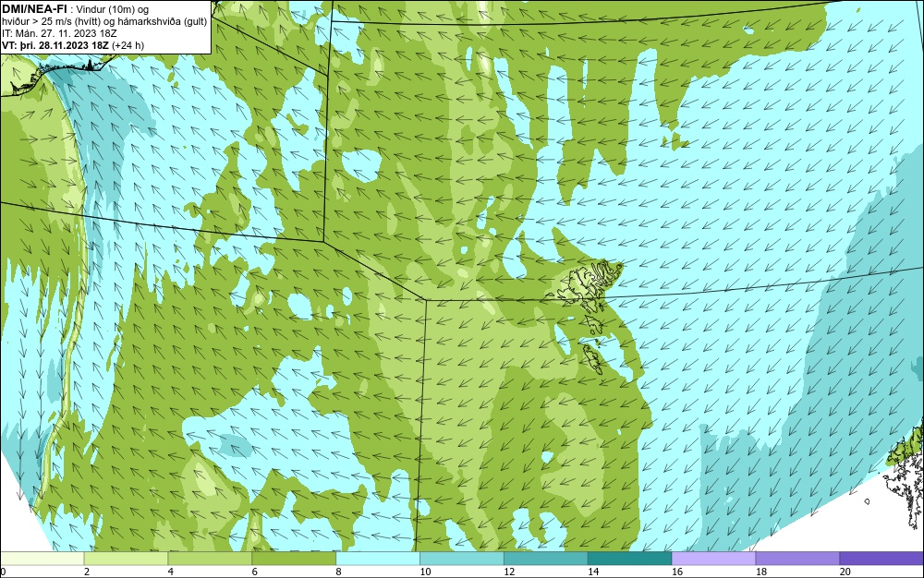Click the '20' legend scale label

pyautogui.click(x=845, y=572)
